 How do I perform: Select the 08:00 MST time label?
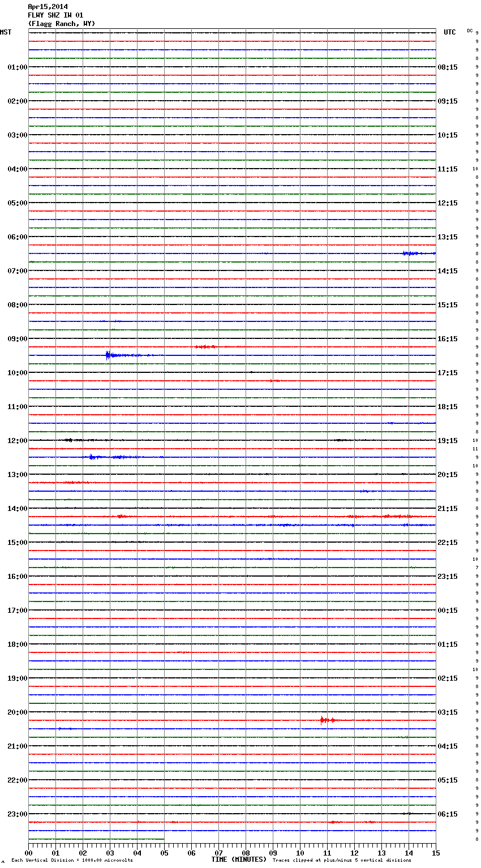pos(18,305)
